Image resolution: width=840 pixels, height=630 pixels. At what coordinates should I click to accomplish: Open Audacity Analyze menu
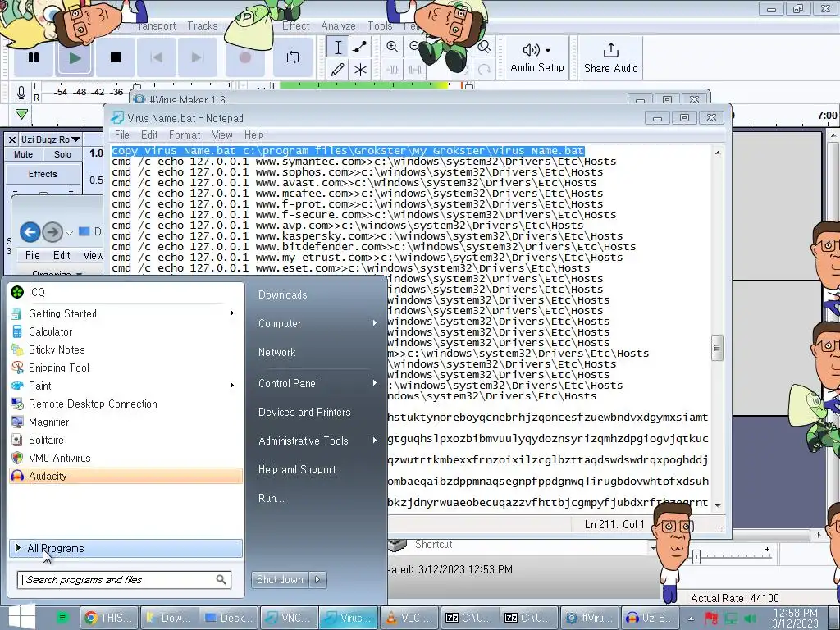(338, 25)
